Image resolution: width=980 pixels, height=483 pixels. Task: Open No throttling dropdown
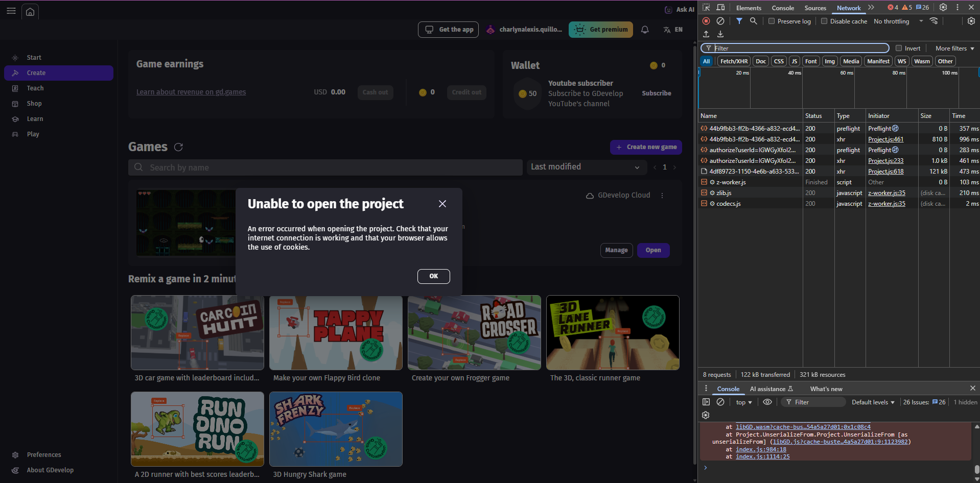(x=898, y=21)
